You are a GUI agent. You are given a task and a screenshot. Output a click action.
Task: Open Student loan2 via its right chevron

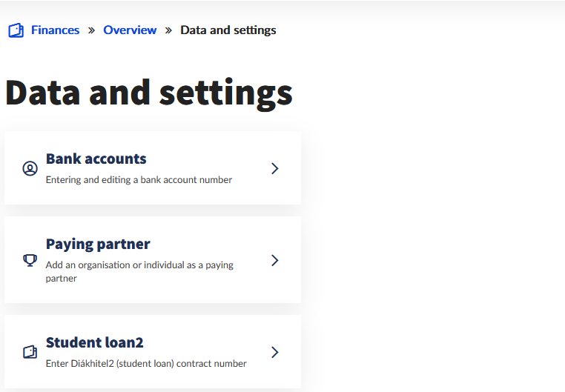274,352
